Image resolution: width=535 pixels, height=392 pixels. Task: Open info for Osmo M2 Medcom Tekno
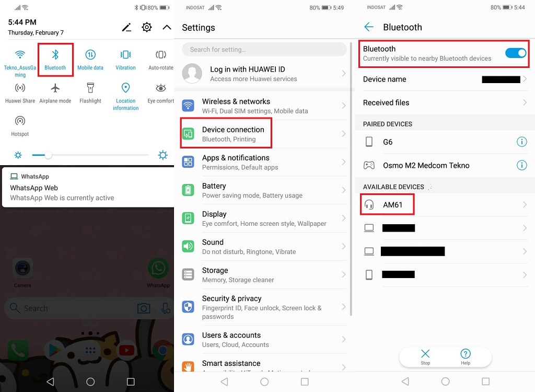pyautogui.click(x=522, y=165)
